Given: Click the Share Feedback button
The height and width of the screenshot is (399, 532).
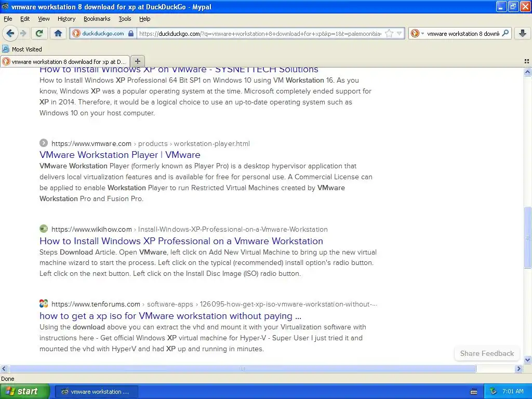Looking at the screenshot, I should pyautogui.click(x=487, y=353).
